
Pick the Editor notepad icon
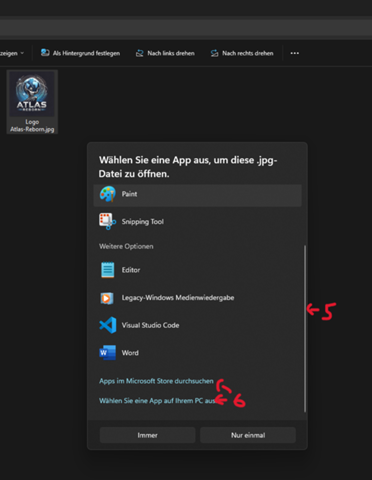click(107, 270)
